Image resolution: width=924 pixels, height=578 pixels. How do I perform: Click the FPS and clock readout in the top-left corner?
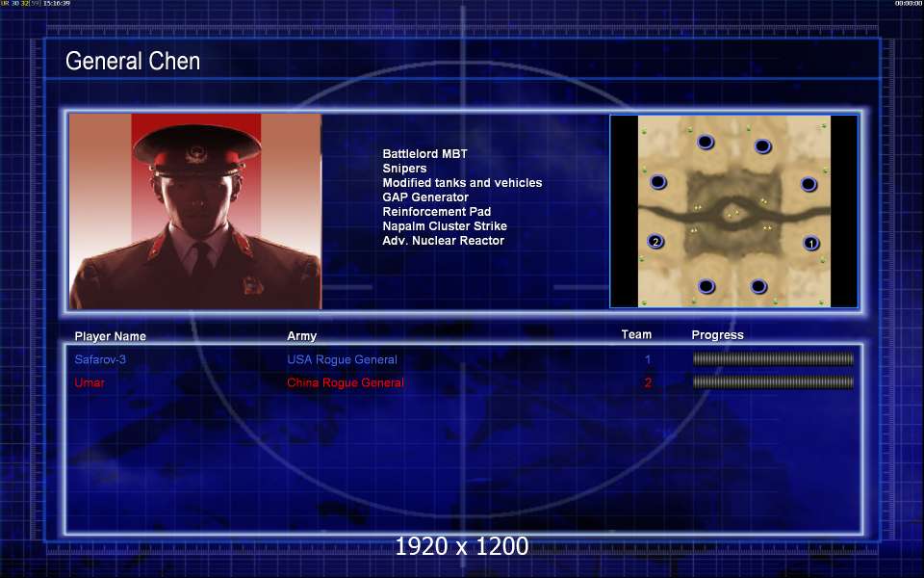36,4
